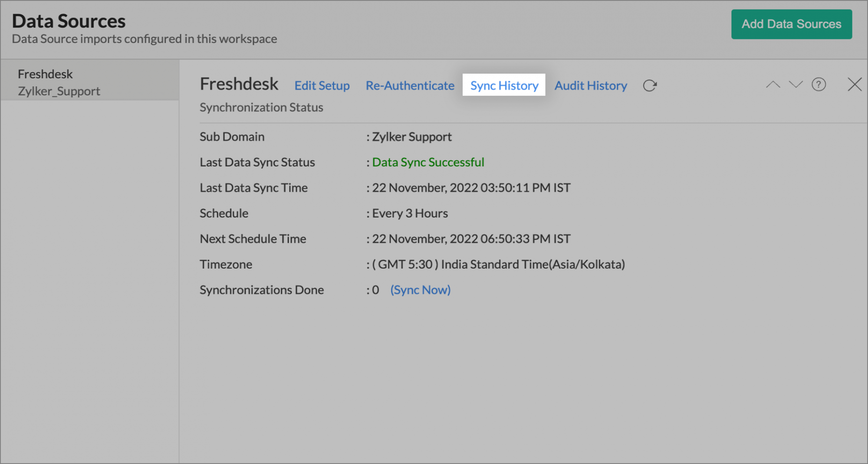Image resolution: width=868 pixels, height=464 pixels.
Task: Click the Data Sync Successful status text
Action: (428, 162)
